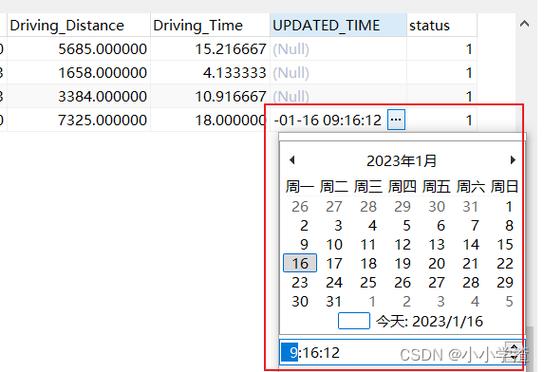The image size is (544, 372).
Task: Pick January 6 in calendar
Action: tap(441, 226)
